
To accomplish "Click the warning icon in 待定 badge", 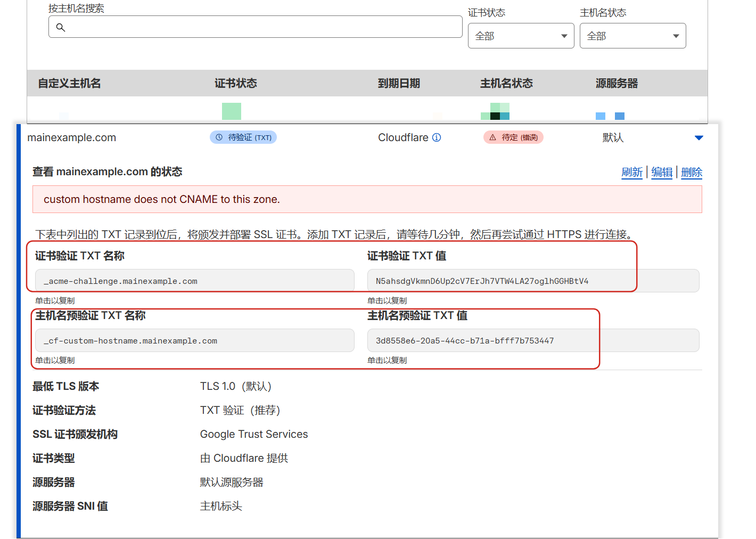I will coord(492,137).
